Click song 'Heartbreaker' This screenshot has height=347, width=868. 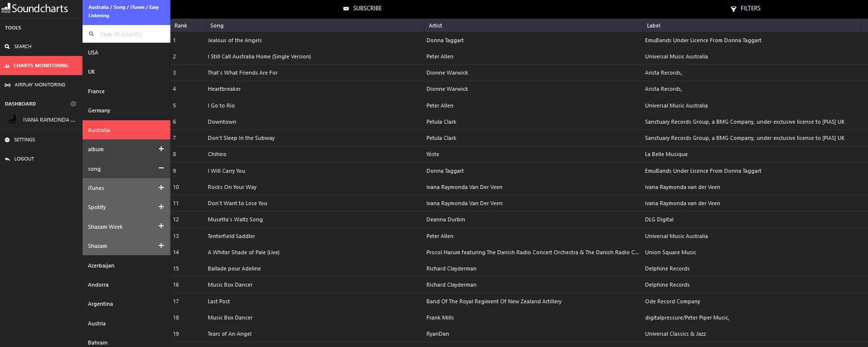(x=224, y=89)
